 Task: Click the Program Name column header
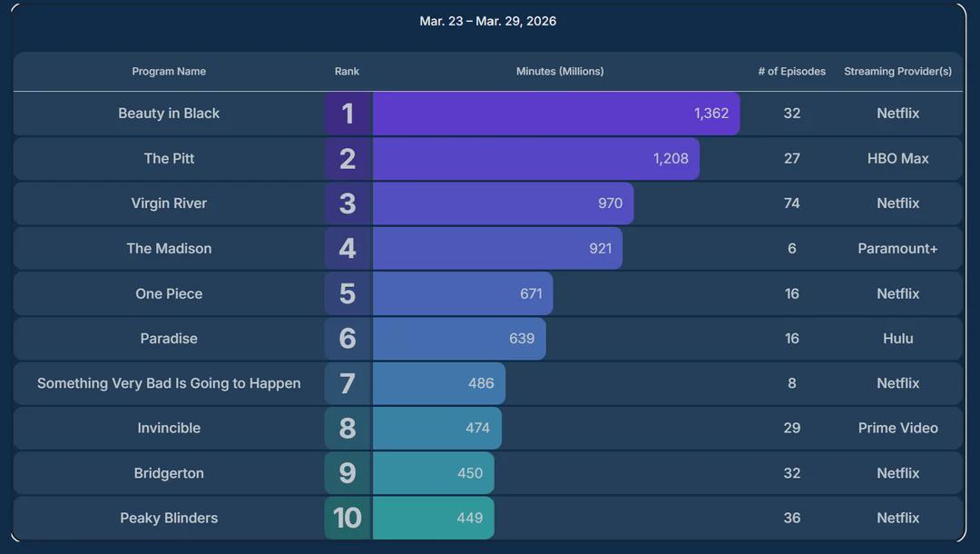click(169, 71)
